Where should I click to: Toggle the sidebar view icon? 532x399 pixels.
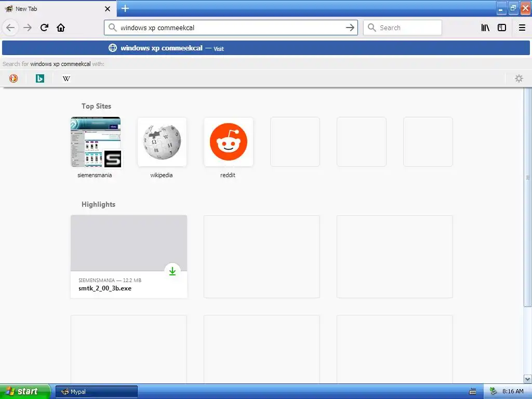pyautogui.click(x=502, y=28)
